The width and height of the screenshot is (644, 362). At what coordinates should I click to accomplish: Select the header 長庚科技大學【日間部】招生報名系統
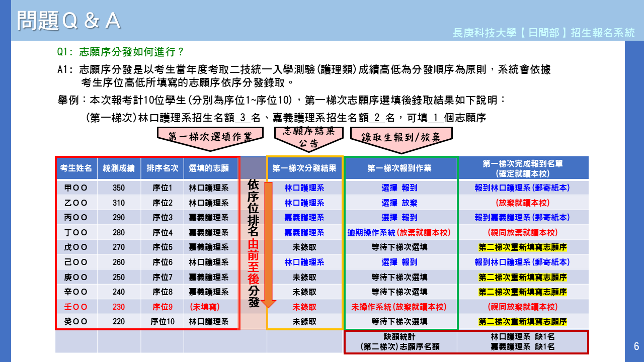[x=544, y=33]
